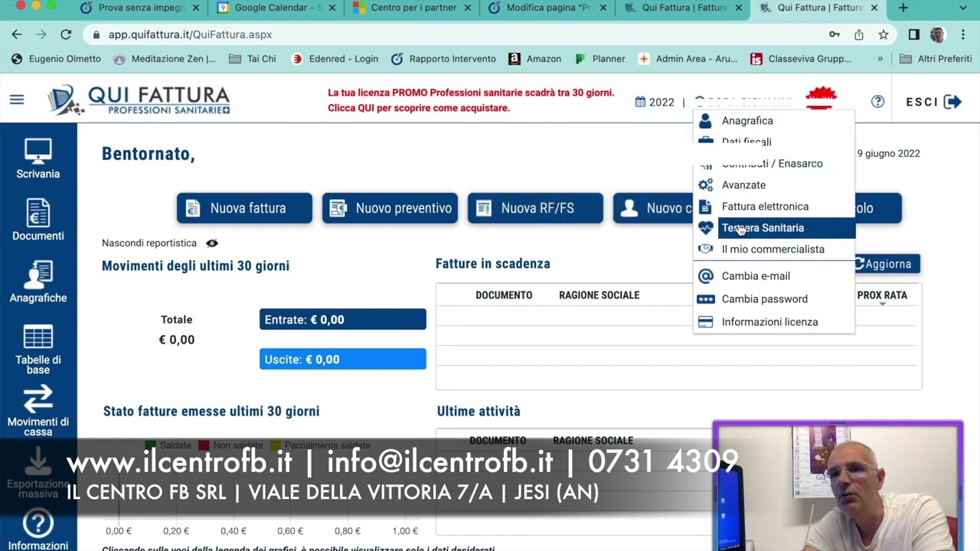Click the Qui Fattura logo

[x=139, y=100]
